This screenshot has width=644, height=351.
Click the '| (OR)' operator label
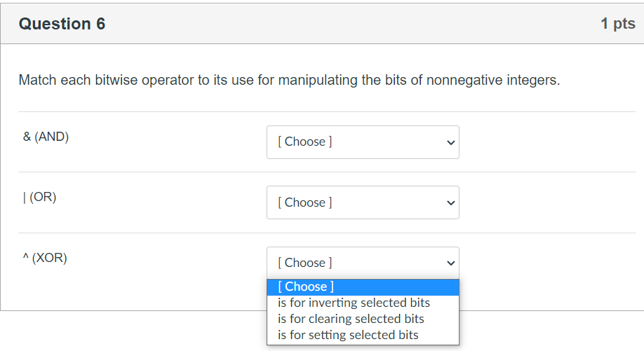pos(39,197)
